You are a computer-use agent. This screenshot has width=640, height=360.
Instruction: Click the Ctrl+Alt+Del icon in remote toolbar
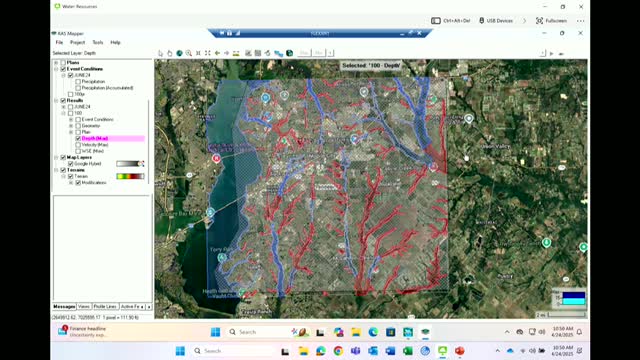click(436, 20)
